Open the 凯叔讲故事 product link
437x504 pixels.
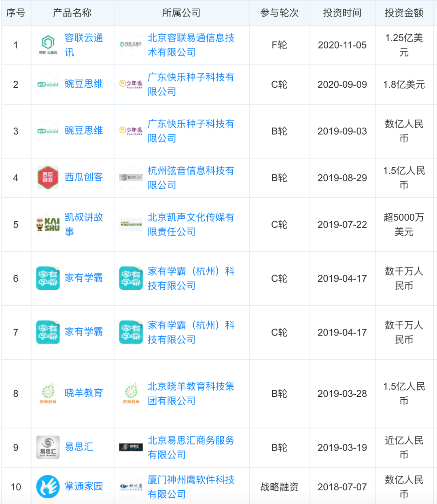(x=84, y=224)
